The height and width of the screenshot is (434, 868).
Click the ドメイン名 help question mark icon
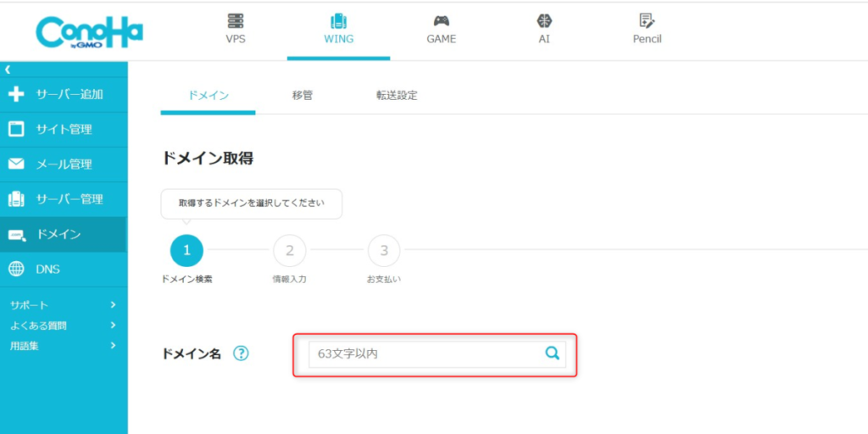[x=241, y=353]
